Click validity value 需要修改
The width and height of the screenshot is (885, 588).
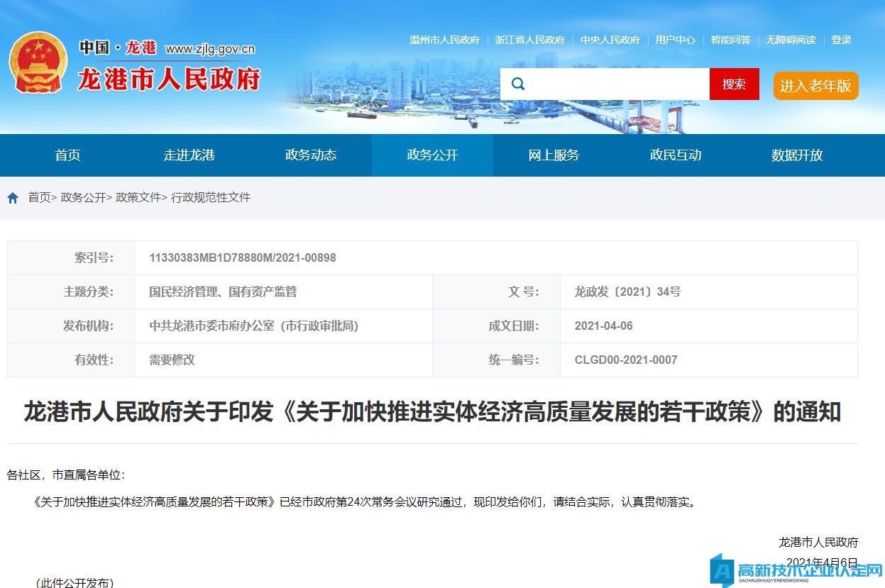coord(172,360)
